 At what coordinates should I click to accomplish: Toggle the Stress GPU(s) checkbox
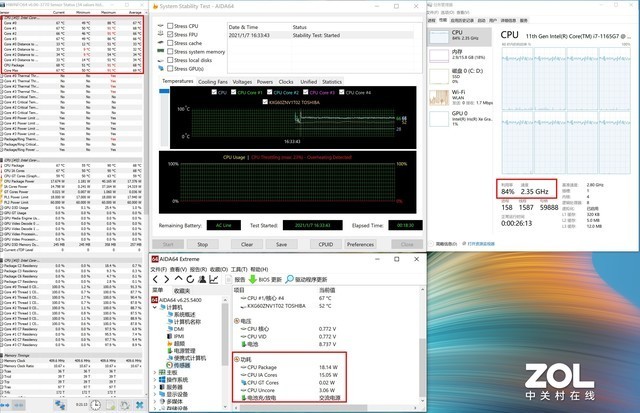[169, 66]
